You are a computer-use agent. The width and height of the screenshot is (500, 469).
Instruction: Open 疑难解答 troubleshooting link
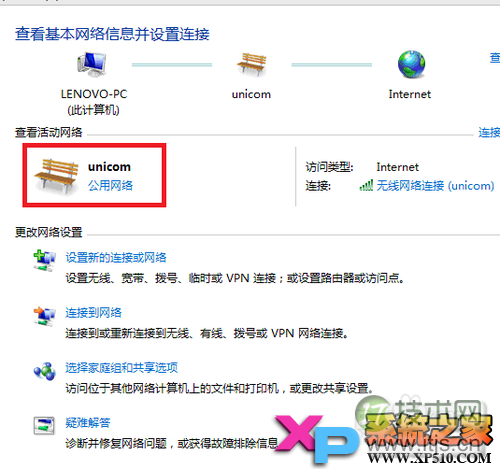(x=88, y=423)
